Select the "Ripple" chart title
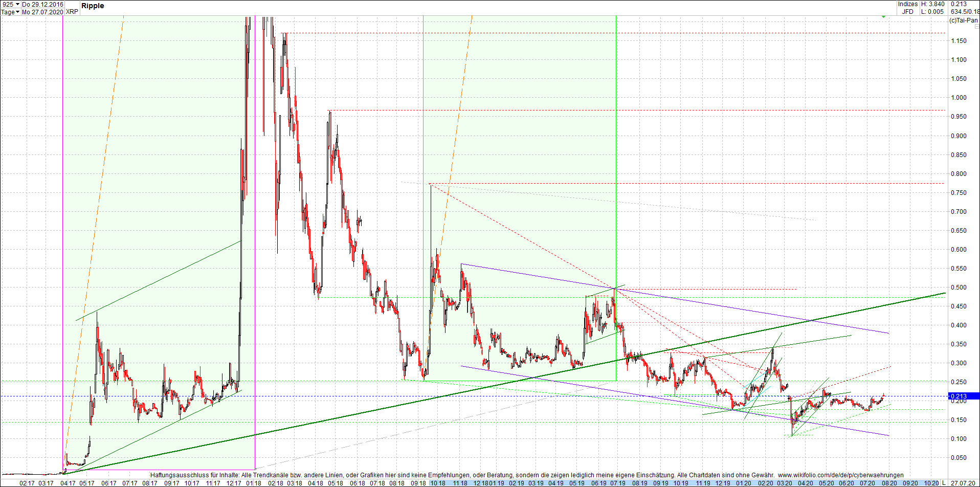 (93, 6)
